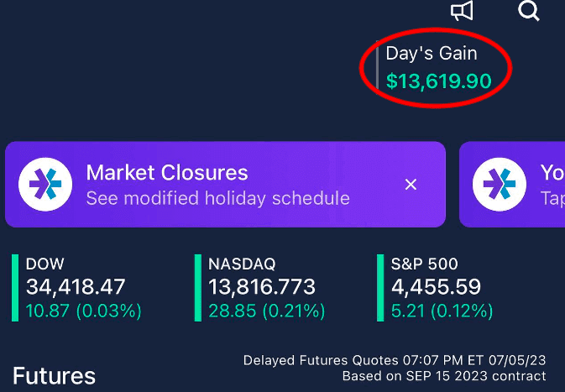Tap the logo on the partially visible card
The image size is (565, 392).
pos(500,184)
